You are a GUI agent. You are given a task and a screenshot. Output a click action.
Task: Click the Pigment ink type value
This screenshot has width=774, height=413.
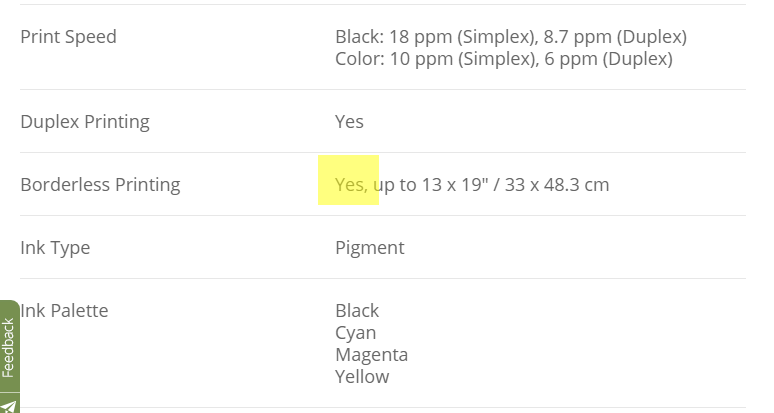[x=370, y=248]
